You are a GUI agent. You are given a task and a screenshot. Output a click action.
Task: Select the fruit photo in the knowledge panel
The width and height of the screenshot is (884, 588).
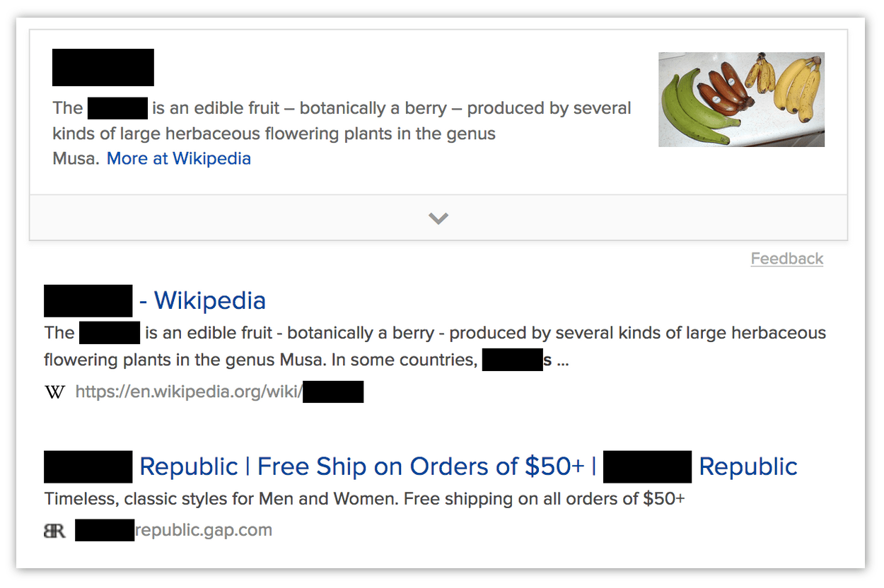click(x=741, y=99)
